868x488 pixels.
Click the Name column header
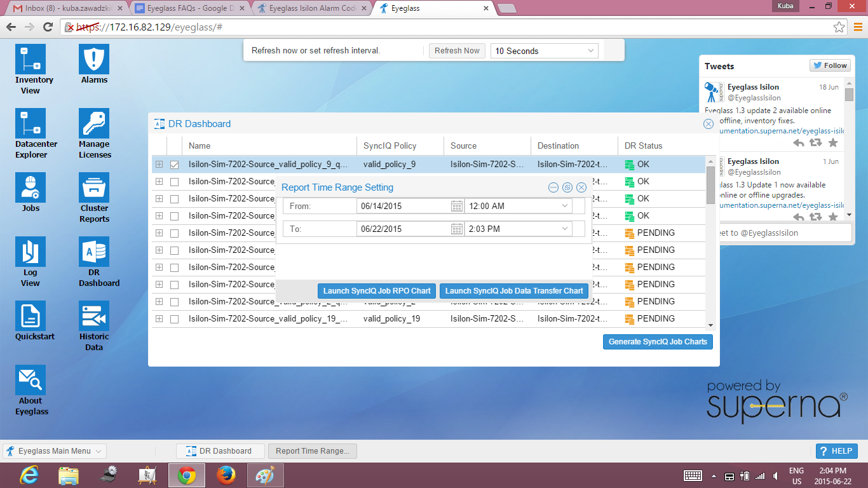[269, 146]
